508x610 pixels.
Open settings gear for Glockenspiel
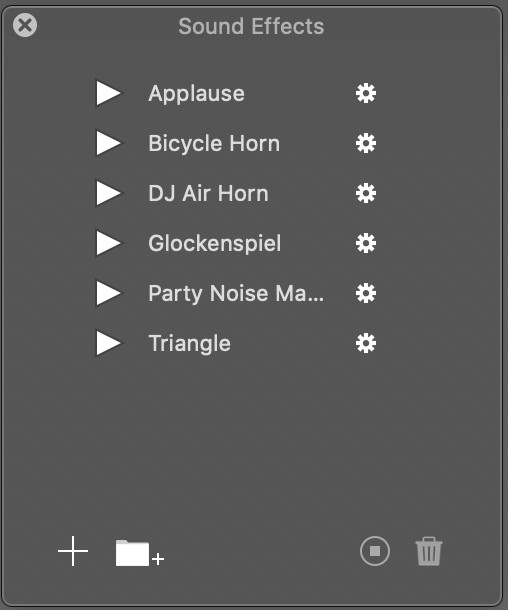tap(366, 243)
